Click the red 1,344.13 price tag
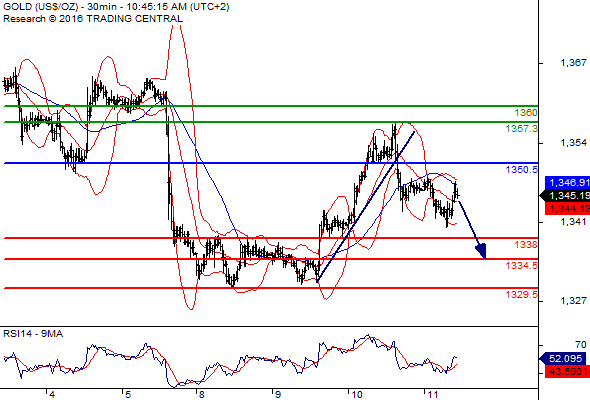The width and height of the screenshot is (590, 400). 567,208
